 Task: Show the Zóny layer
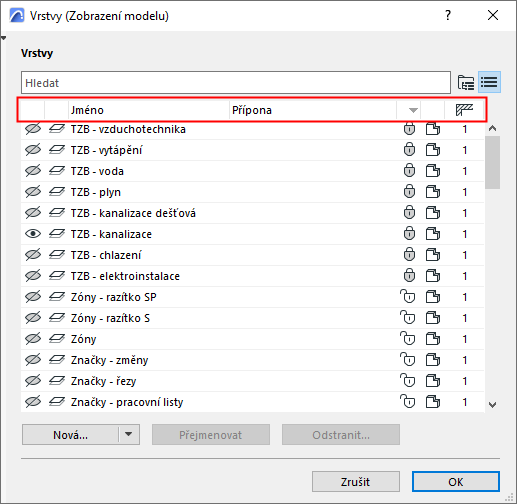(x=33, y=339)
